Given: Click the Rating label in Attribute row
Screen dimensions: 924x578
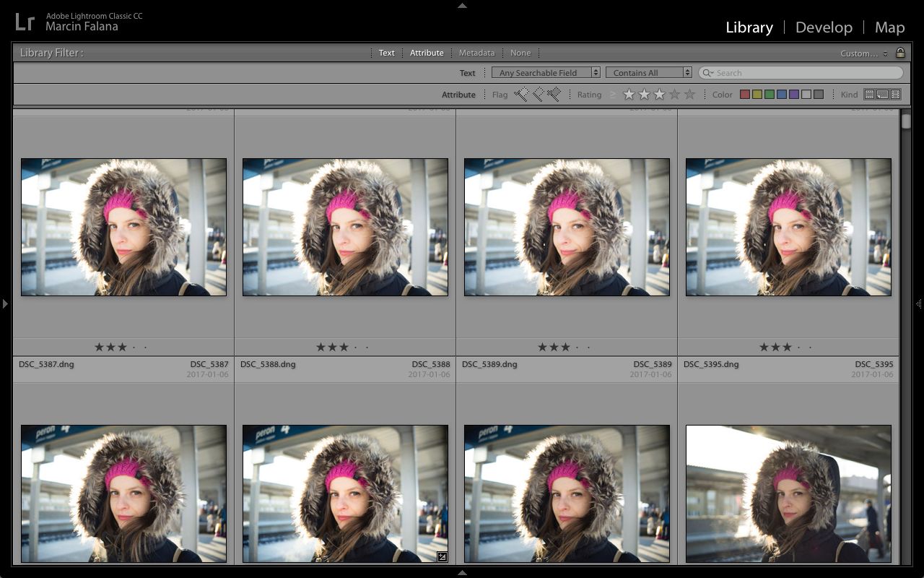Looking at the screenshot, I should point(589,95).
